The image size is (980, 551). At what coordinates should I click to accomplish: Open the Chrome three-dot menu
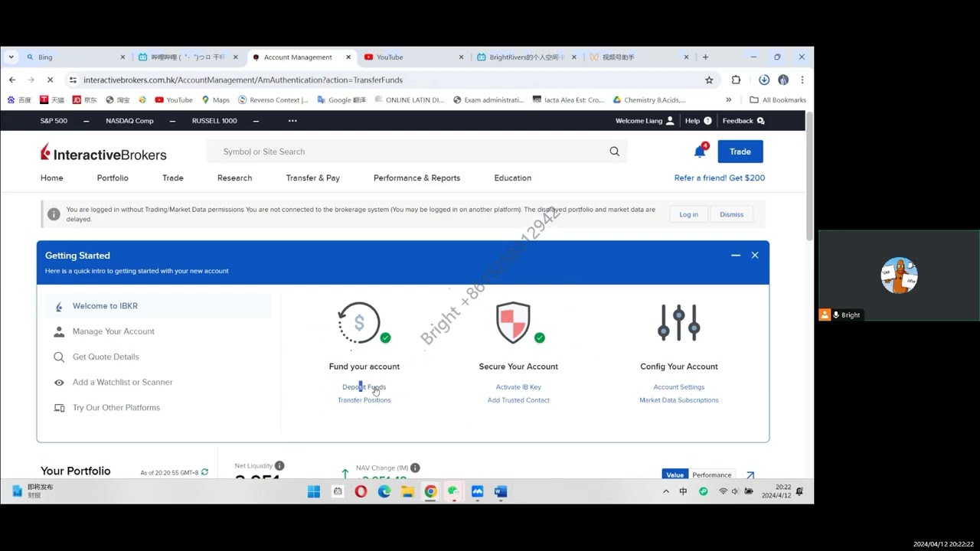(x=802, y=80)
